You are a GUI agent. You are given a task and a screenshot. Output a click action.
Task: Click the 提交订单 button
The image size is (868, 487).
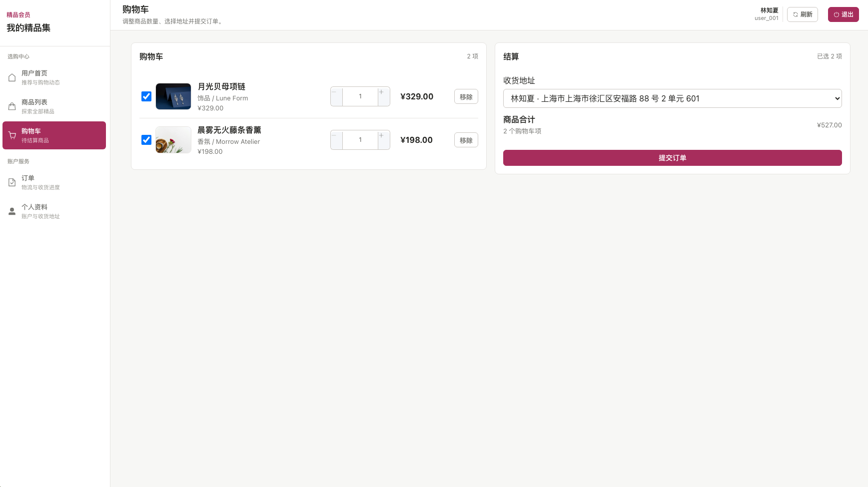(x=672, y=158)
